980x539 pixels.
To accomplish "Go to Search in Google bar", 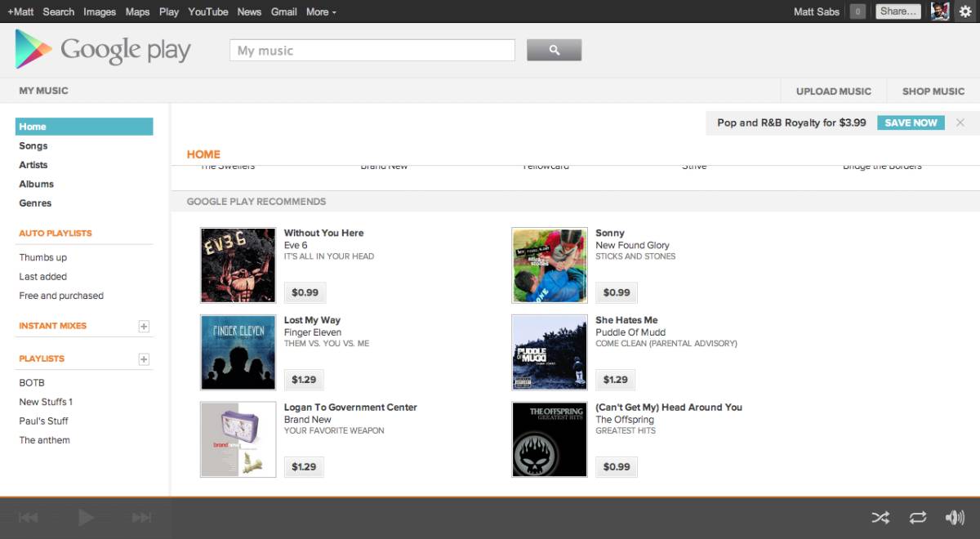I will click(x=59, y=11).
